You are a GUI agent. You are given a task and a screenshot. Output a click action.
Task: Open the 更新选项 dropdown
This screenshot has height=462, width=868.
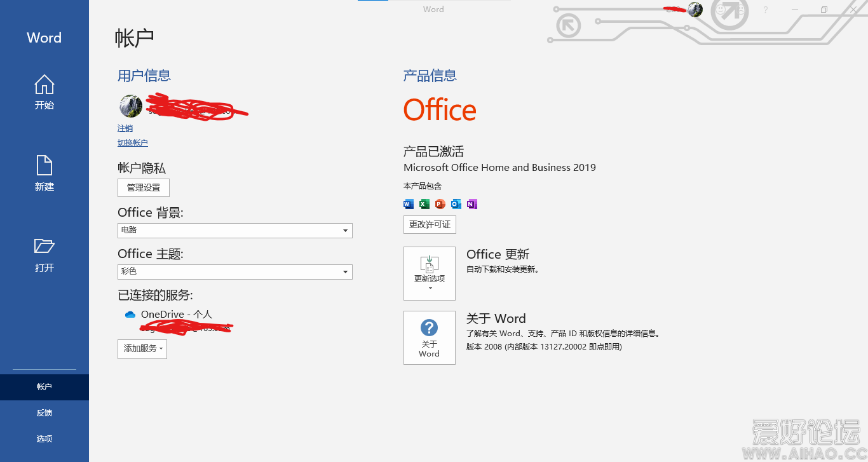pyautogui.click(x=429, y=273)
